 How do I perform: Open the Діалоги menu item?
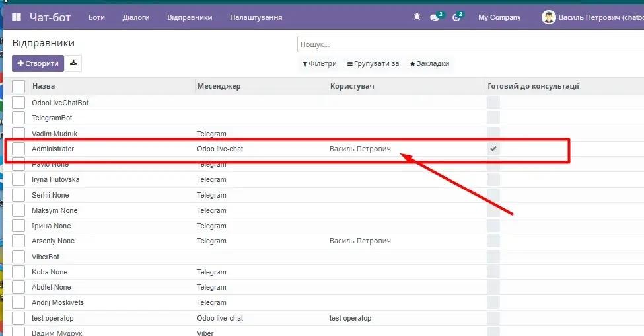click(x=135, y=17)
